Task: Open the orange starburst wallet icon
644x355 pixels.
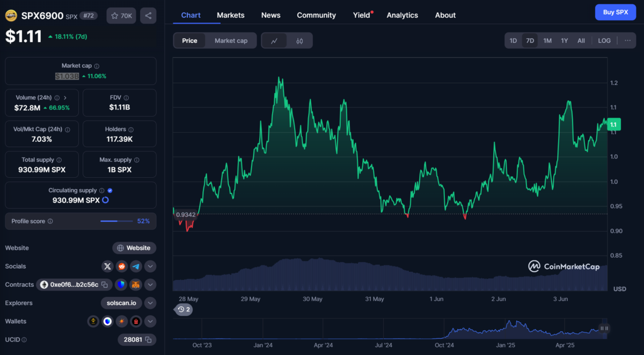Action: click(122, 321)
